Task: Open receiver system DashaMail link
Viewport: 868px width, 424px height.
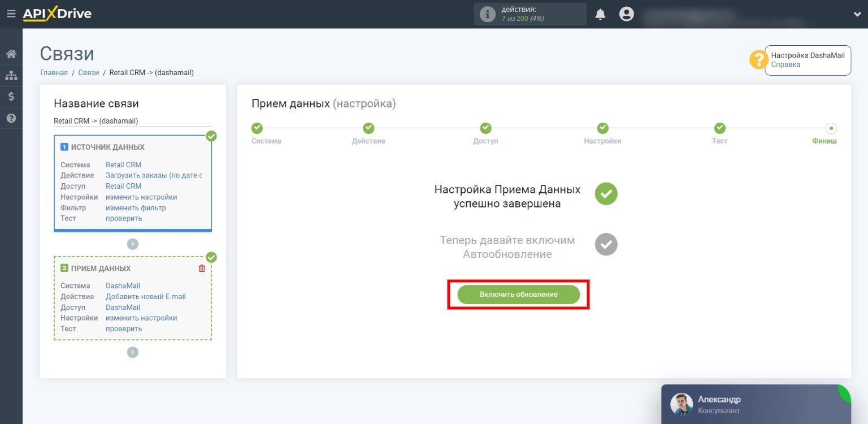Action: click(123, 285)
